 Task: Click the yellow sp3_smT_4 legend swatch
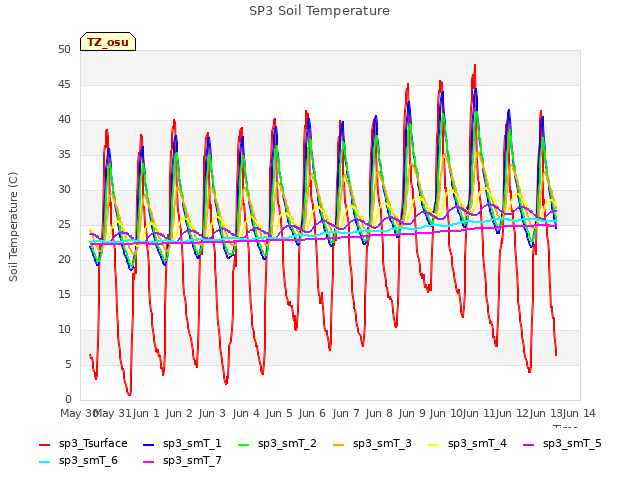[433, 444]
